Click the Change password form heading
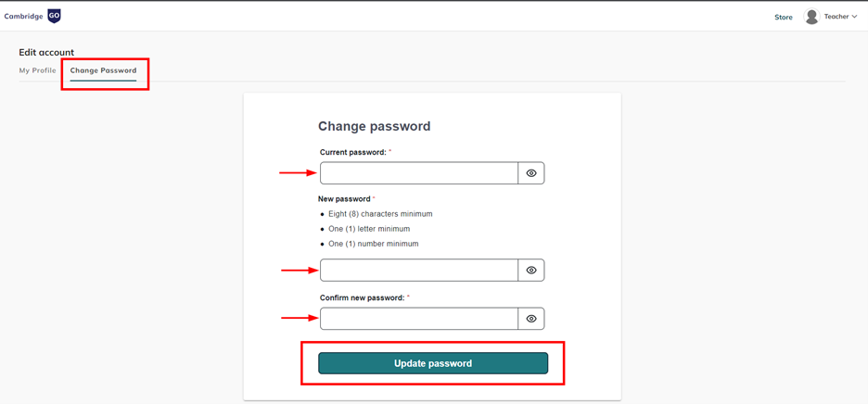This screenshot has width=868, height=404. [x=375, y=126]
